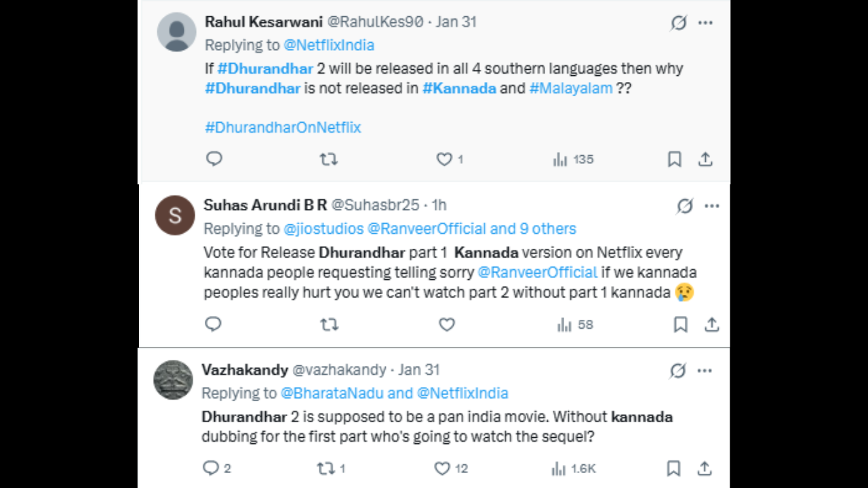The image size is (868, 488).
Task: Open the #DhurandharOnNetflix hashtag
Action: tap(283, 127)
